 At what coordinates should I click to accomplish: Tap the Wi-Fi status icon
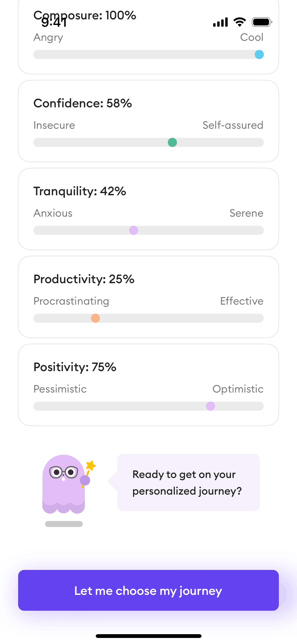tap(240, 22)
